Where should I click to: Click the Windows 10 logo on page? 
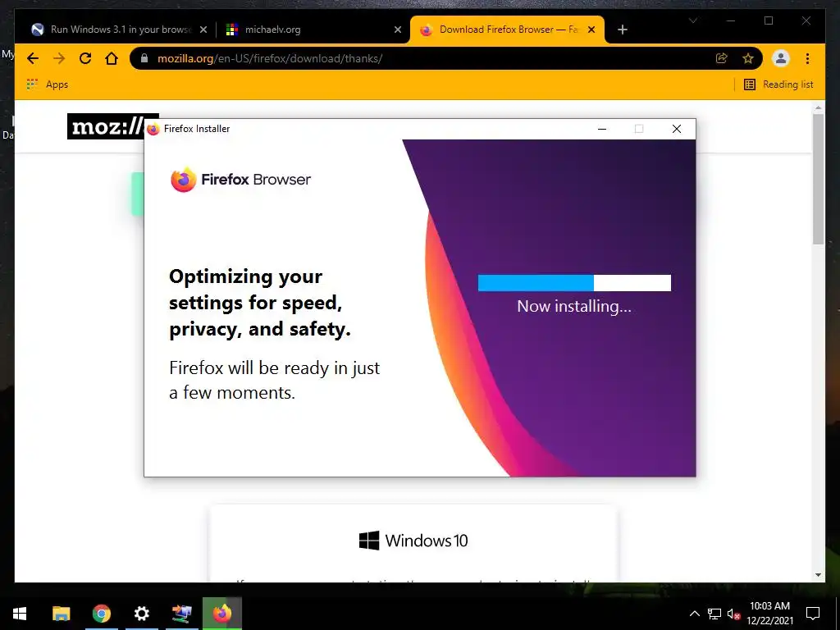pyautogui.click(x=413, y=541)
